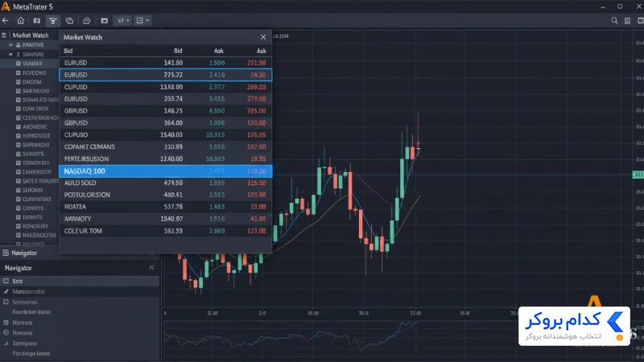The width and height of the screenshot is (644, 362).
Task: Close the Navigator panel
Action: pyautogui.click(x=151, y=268)
